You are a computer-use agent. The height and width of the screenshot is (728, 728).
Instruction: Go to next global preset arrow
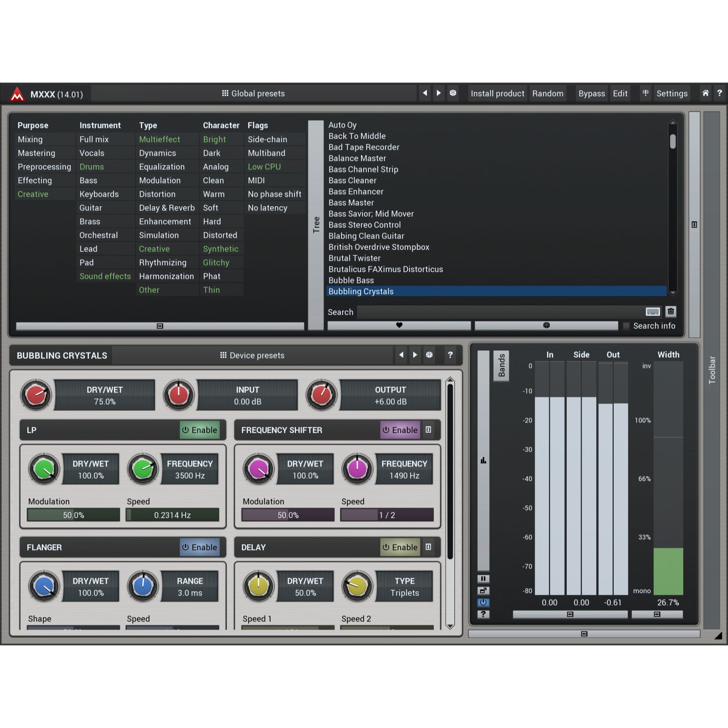[439, 93]
